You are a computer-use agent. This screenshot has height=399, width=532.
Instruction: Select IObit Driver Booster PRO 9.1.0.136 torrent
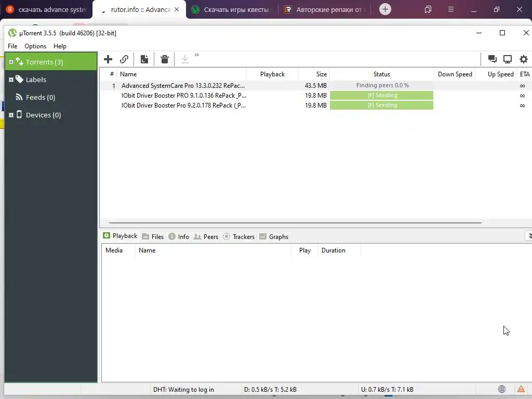(x=183, y=96)
